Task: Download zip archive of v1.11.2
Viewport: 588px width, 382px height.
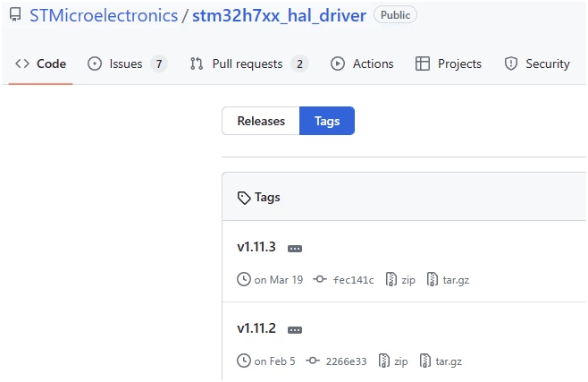Action: tap(401, 361)
